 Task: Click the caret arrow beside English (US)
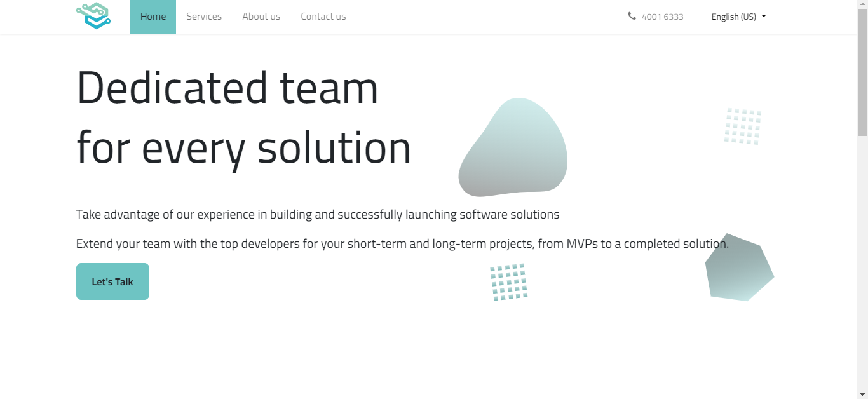[764, 16]
